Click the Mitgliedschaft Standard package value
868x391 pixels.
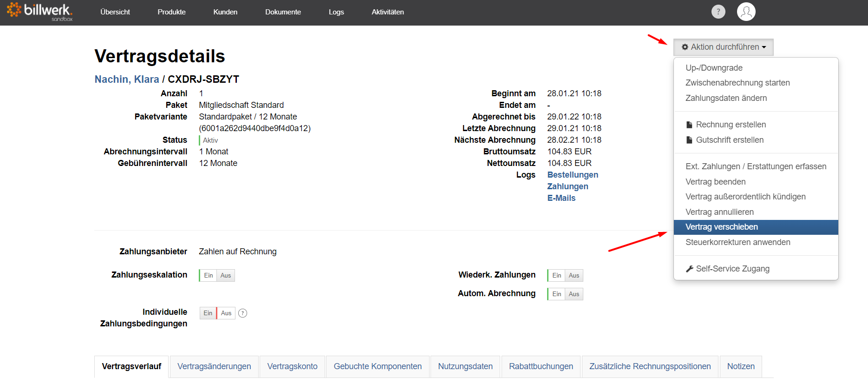click(241, 105)
